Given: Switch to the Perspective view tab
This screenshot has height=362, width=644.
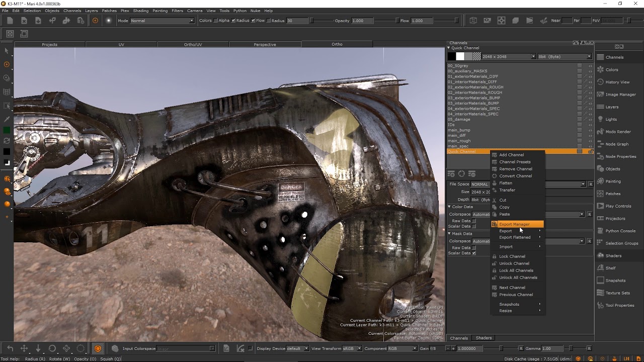Looking at the screenshot, I should pos(265,44).
